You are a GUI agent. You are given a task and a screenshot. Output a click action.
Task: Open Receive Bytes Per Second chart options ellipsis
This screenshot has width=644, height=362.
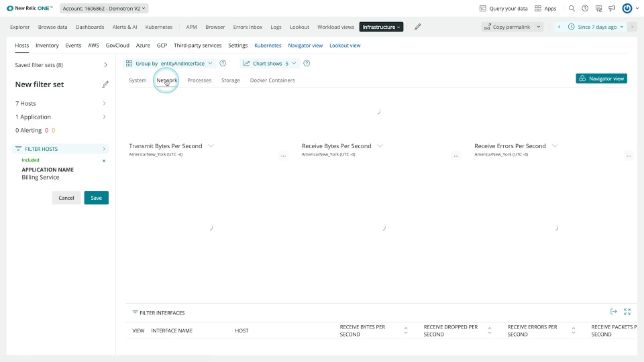456,156
